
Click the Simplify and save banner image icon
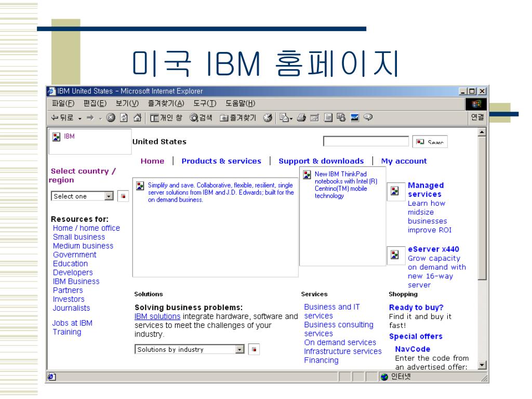140,185
